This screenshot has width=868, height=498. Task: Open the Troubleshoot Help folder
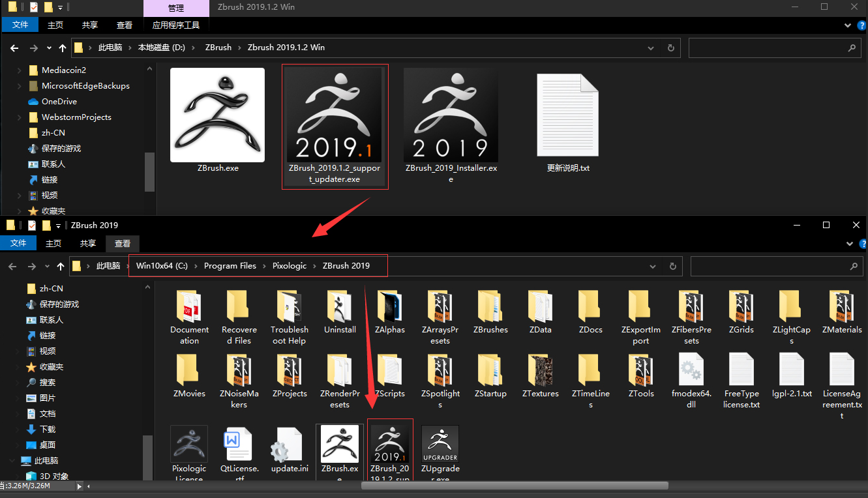click(289, 308)
